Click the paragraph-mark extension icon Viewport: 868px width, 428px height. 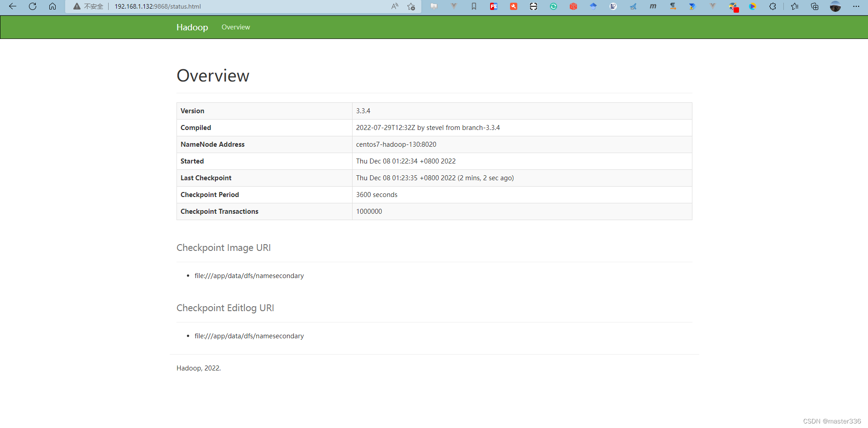673,6
